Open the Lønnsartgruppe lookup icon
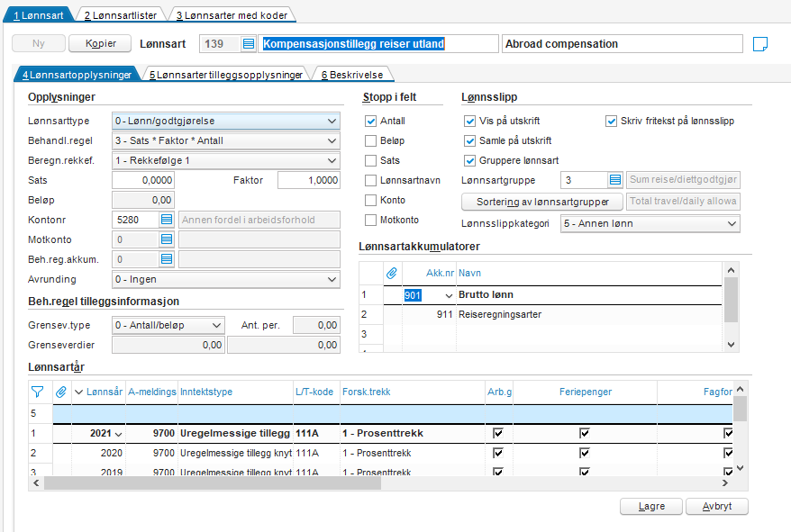The height and width of the screenshot is (532, 791). (x=615, y=180)
